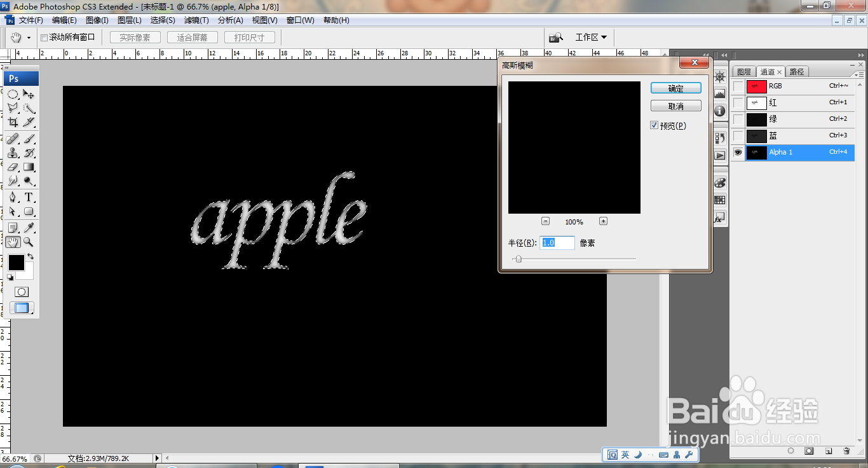Select the Dodge tool
This screenshot has width=868, height=468.
(x=29, y=181)
